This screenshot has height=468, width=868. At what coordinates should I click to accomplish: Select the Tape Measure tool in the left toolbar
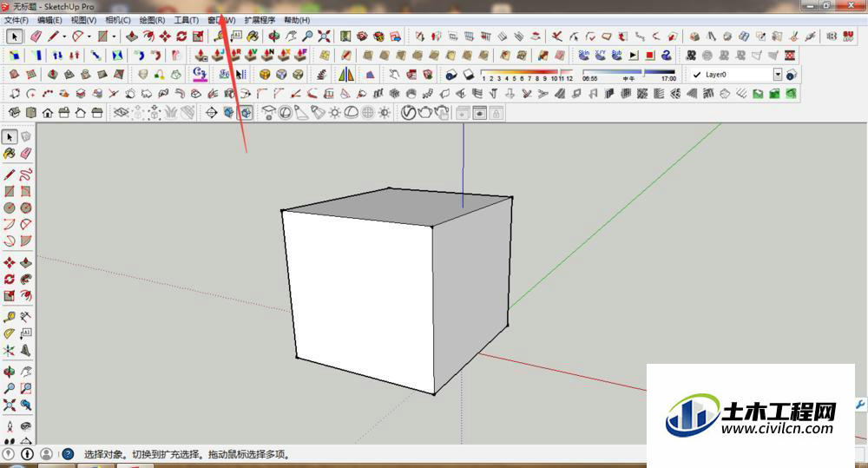[10, 317]
